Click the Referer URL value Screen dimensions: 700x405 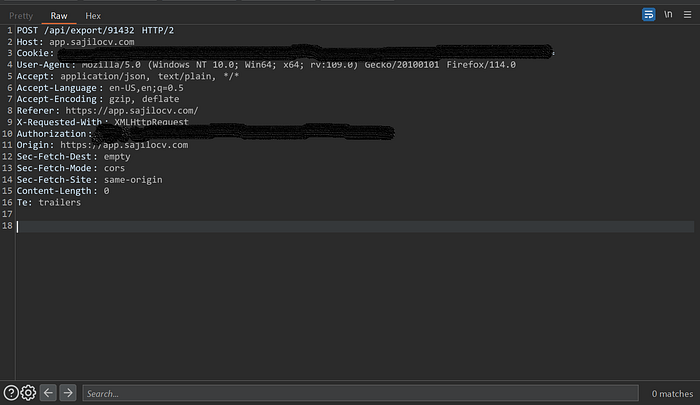click(x=132, y=110)
